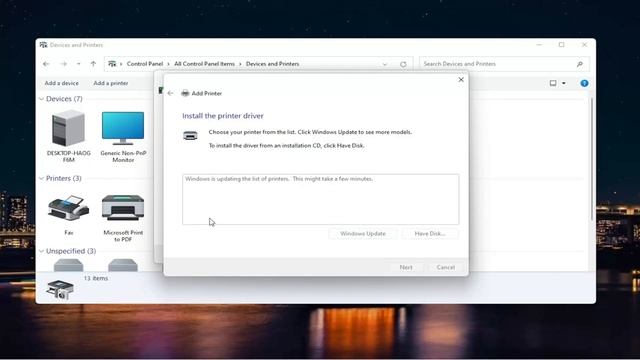Select second unspecified device icon
Screen dimensions: 640x360
123,265
